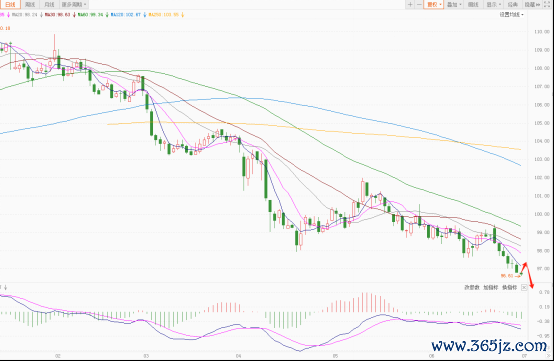Zoom in chart with the plus icon
This screenshot has height=361, width=554.
point(410,5)
